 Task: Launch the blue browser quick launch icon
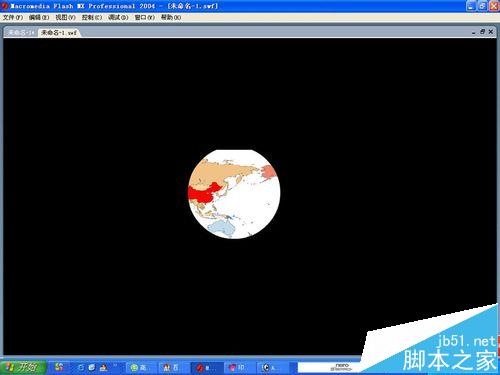coord(81,368)
